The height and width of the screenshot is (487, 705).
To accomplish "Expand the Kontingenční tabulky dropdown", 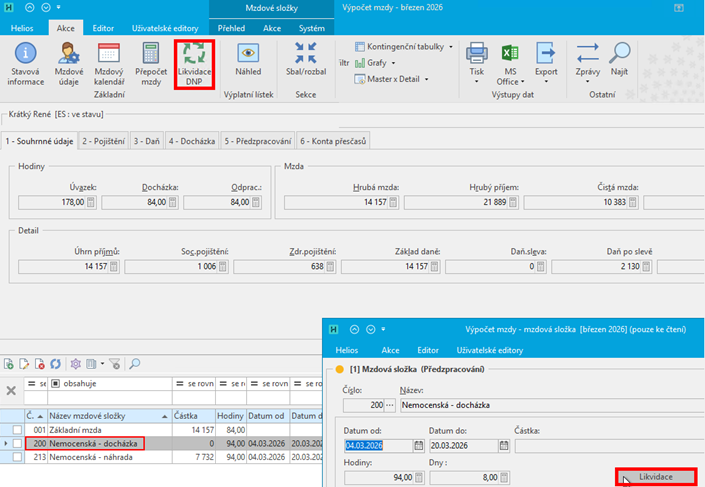I will coord(404,47).
